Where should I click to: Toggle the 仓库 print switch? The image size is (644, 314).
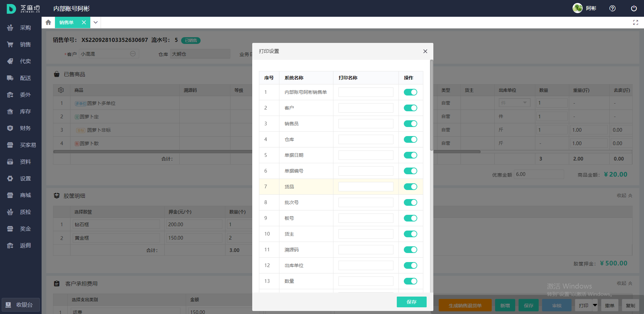coord(411,139)
